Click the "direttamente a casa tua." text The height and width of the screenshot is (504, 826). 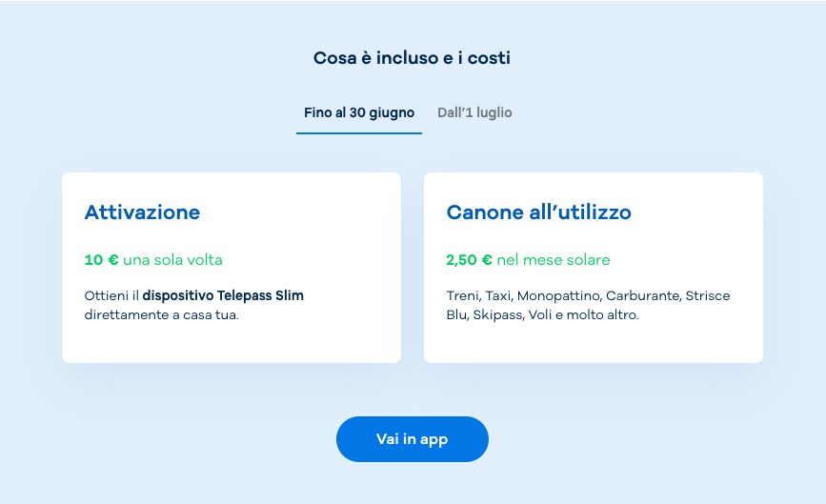pyautogui.click(x=162, y=315)
